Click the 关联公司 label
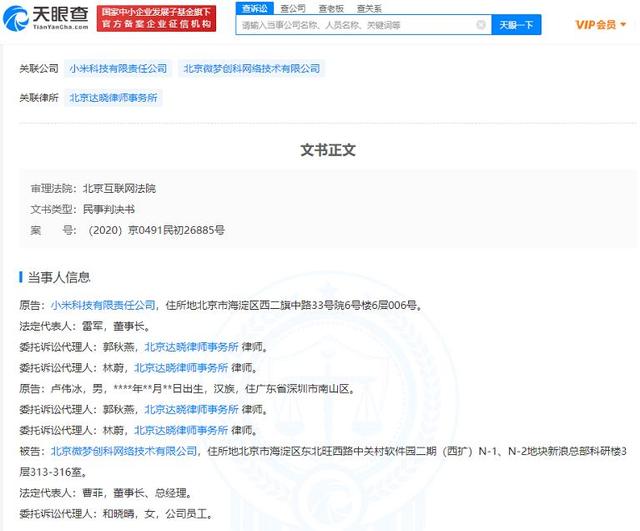Viewport: 640px width, 531px height. click(39, 69)
